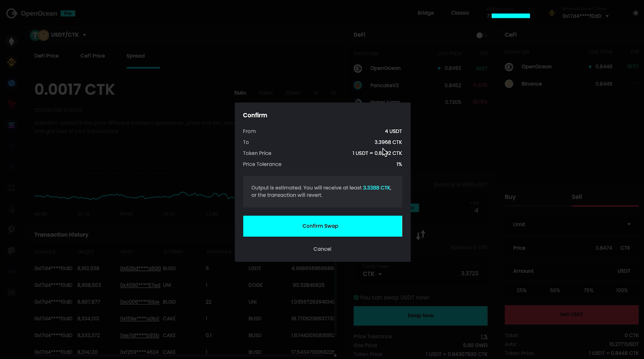Set sell amount to 50%
The height and width of the screenshot is (359, 644).
point(555,291)
